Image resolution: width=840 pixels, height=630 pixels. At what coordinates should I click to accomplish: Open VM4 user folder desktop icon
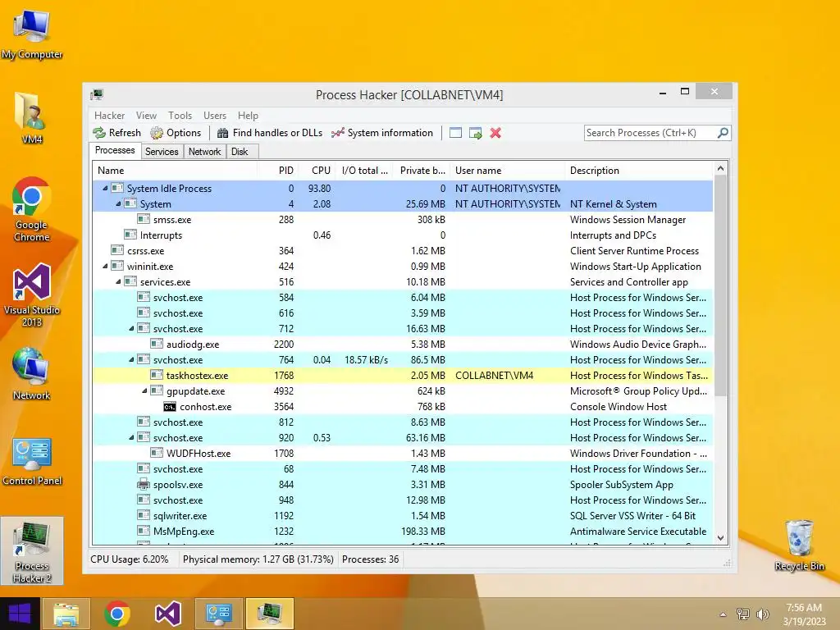pyautogui.click(x=32, y=118)
